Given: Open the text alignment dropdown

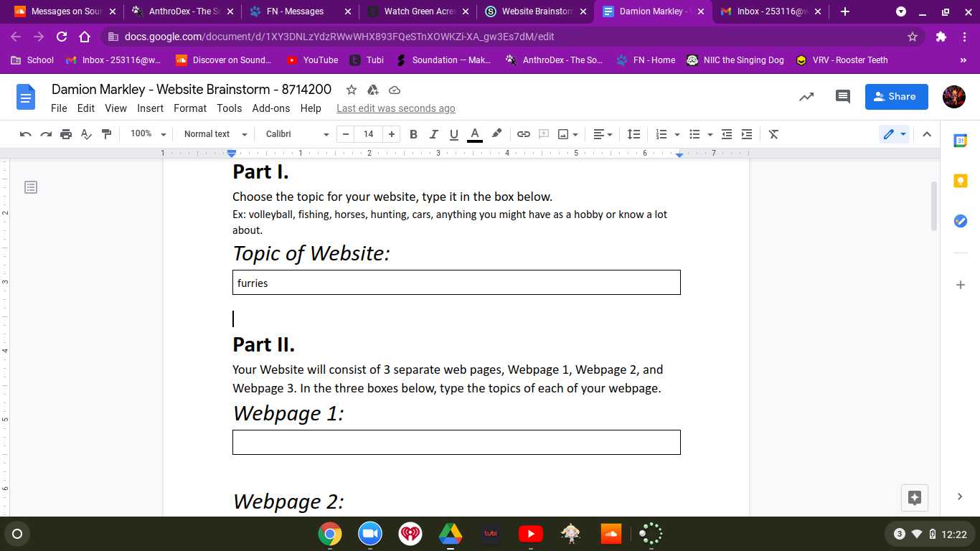Looking at the screenshot, I should tap(603, 134).
